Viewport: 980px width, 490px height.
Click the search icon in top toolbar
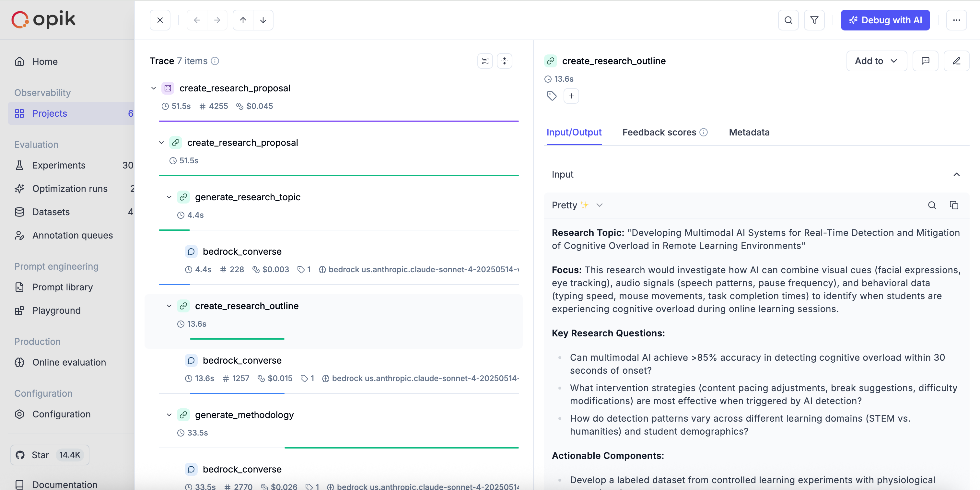point(788,20)
